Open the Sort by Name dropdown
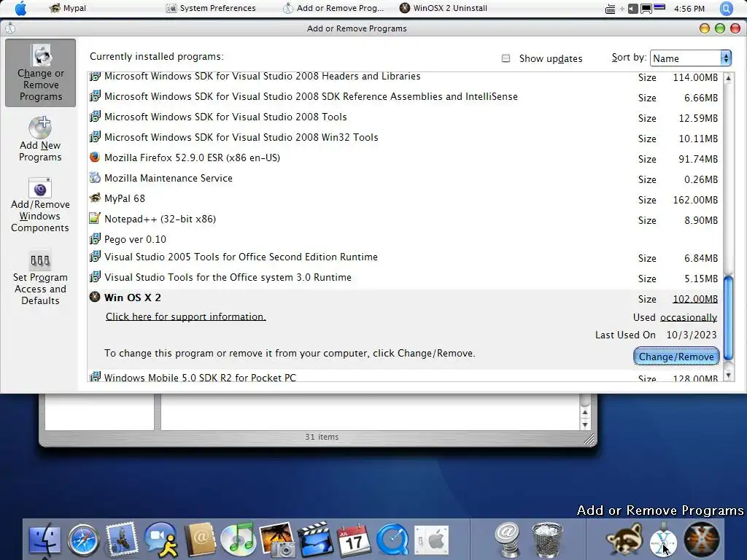Screen dimensions: 747x560 pos(691,58)
